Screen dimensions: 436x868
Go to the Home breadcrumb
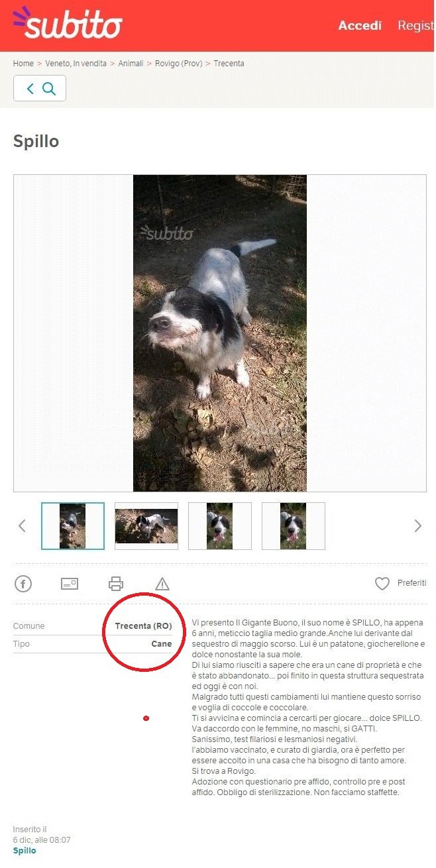click(23, 64)
